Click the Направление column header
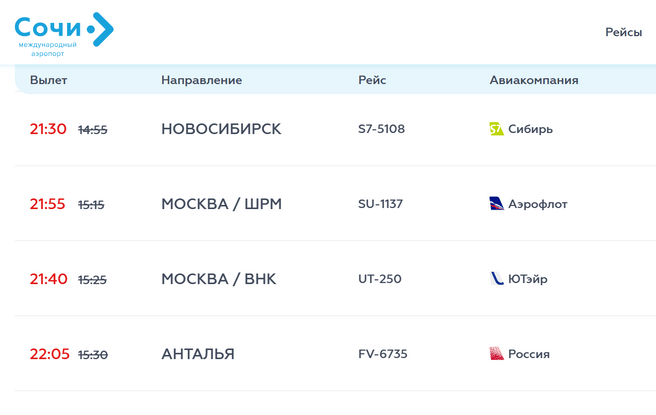The width and height of the screenshot is (656, 415). click(201, 80)
